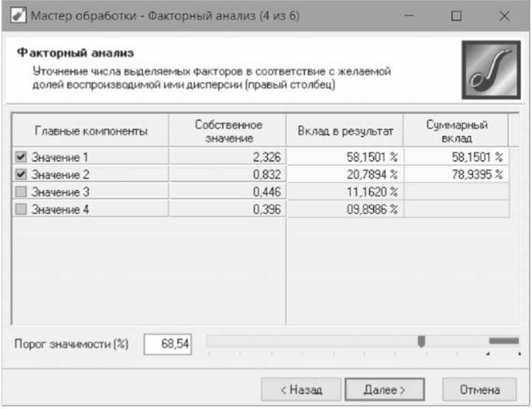Viewport: 532px width, 409px height.
Task: Click the Собственное значение column header
Action: 228,131
